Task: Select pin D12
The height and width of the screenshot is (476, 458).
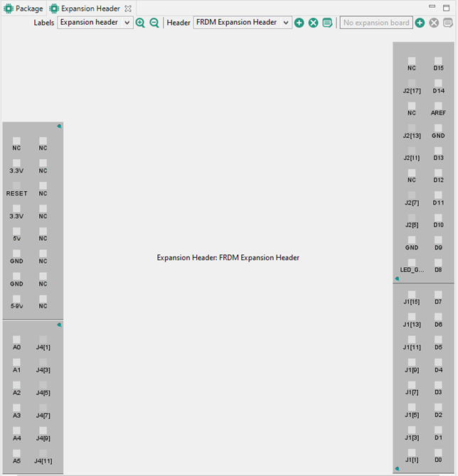Action: (438, 173)
